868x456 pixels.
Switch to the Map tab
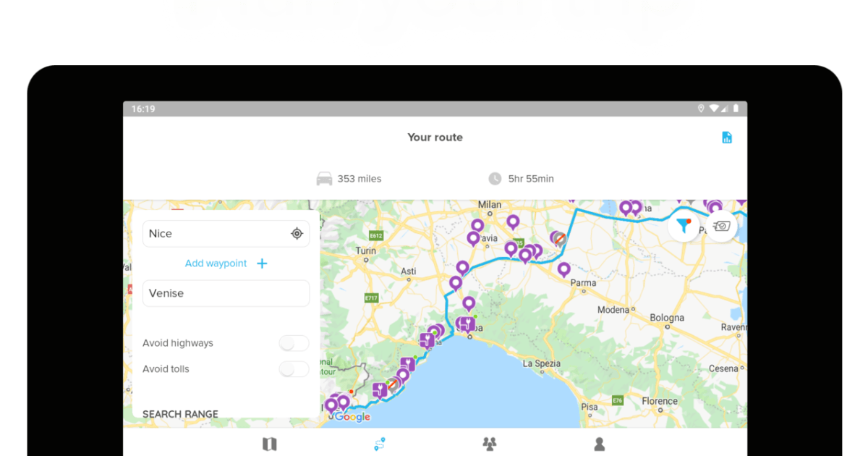pos(269,444)
